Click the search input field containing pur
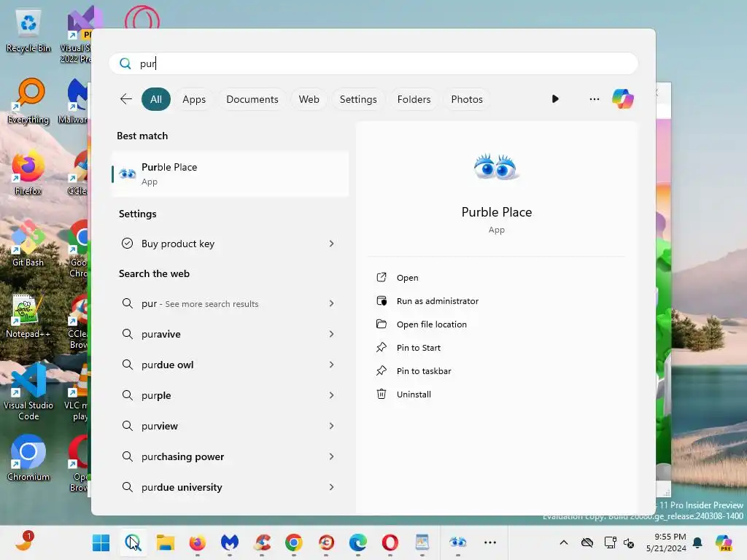 pyautogui.click(x=373, y=63)
